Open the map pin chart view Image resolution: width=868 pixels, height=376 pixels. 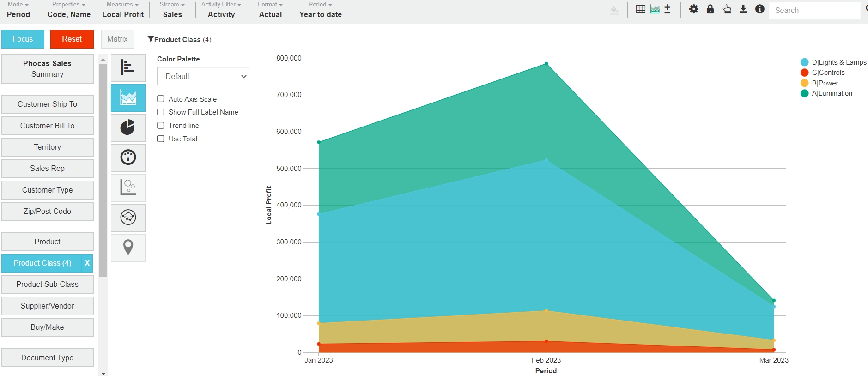tap(128, 248)
